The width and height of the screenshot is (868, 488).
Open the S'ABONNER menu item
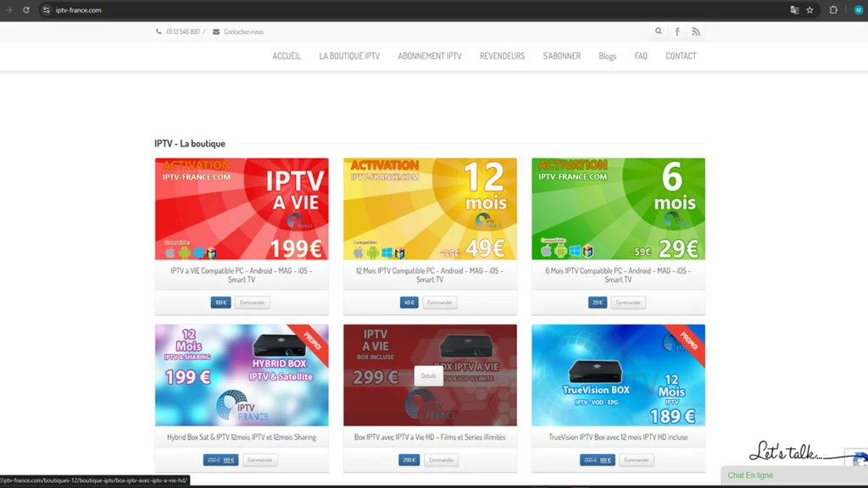coord(562,56)
